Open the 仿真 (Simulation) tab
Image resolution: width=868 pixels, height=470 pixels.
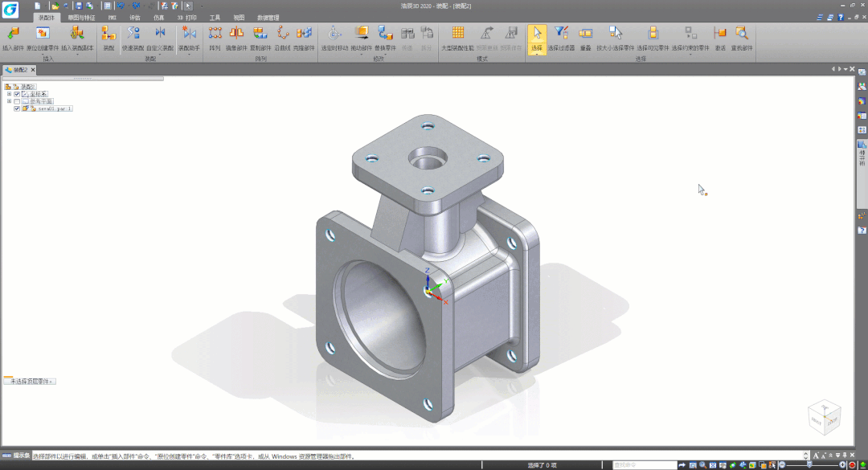tap(159, 18)
